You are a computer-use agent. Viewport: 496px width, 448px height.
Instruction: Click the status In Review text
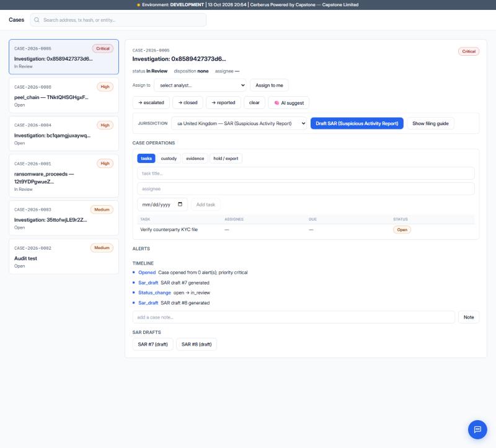pos(150,71)
